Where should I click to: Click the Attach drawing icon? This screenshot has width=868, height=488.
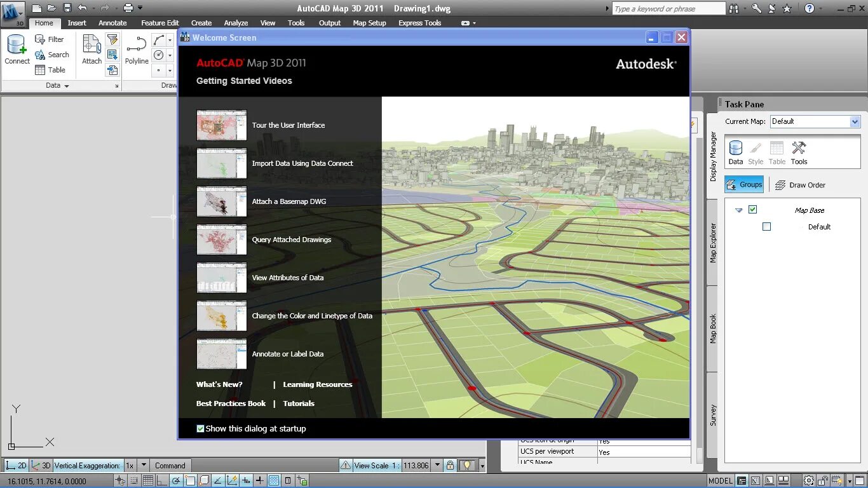tap(92, 50)
